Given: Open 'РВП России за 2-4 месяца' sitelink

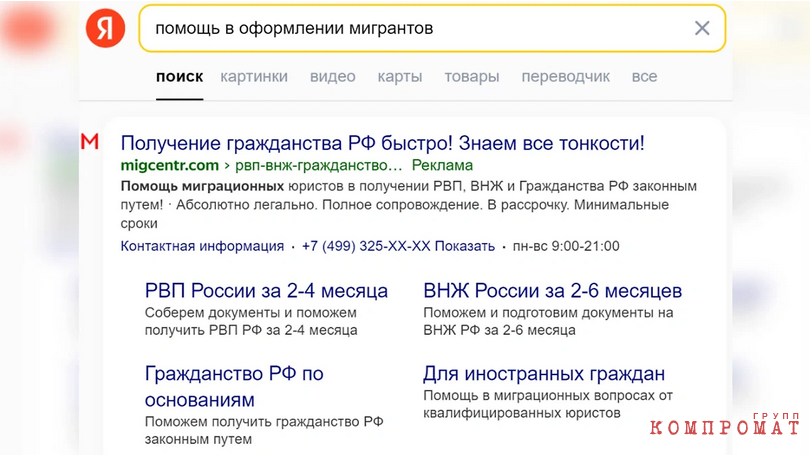Looking at the screenshot, I should coord(266,291).
